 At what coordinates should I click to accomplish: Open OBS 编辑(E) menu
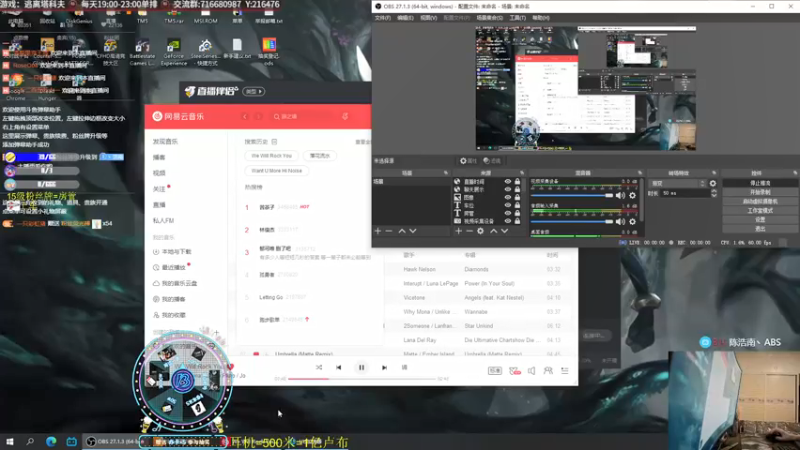pos(405,18)
